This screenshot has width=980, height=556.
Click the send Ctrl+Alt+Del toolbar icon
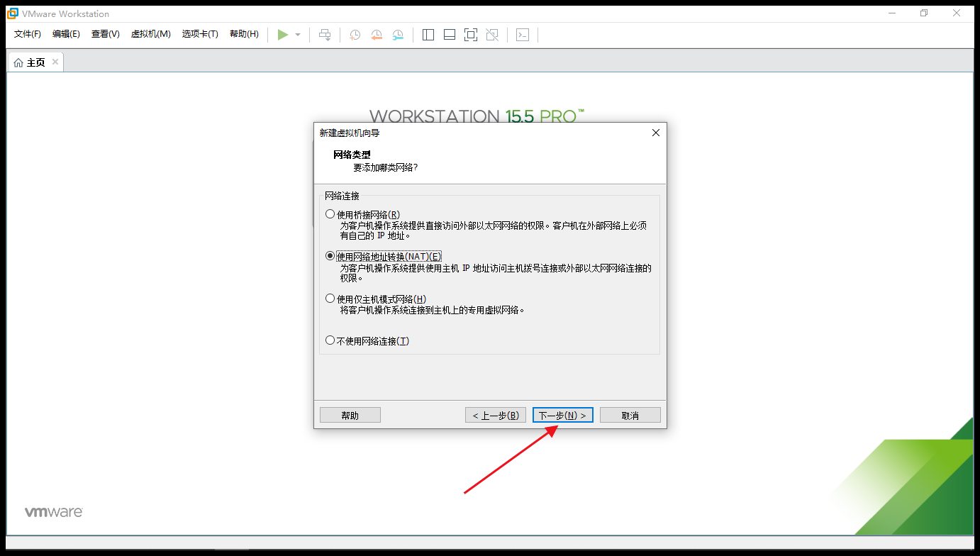coord(325,35)
